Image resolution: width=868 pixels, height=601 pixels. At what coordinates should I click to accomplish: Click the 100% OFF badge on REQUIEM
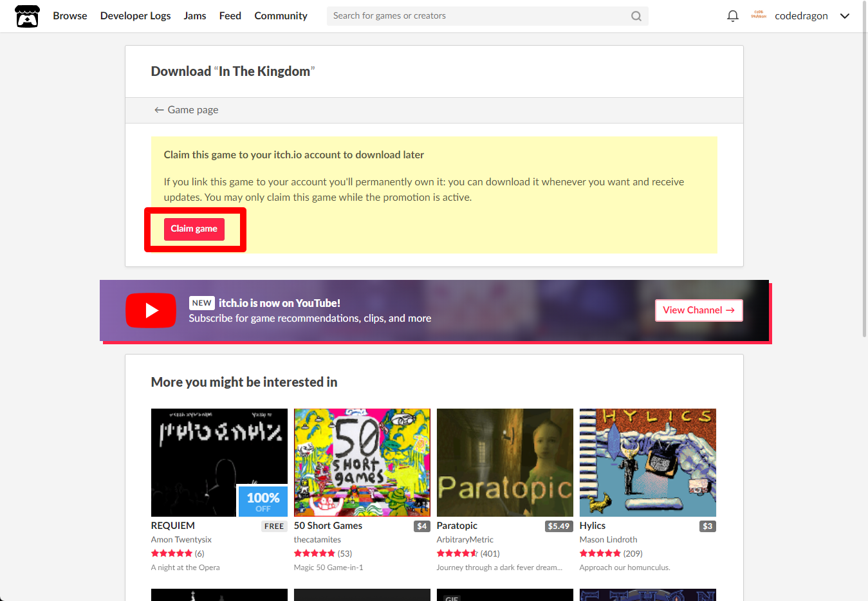pyautogui.click(x=263, y=501)
